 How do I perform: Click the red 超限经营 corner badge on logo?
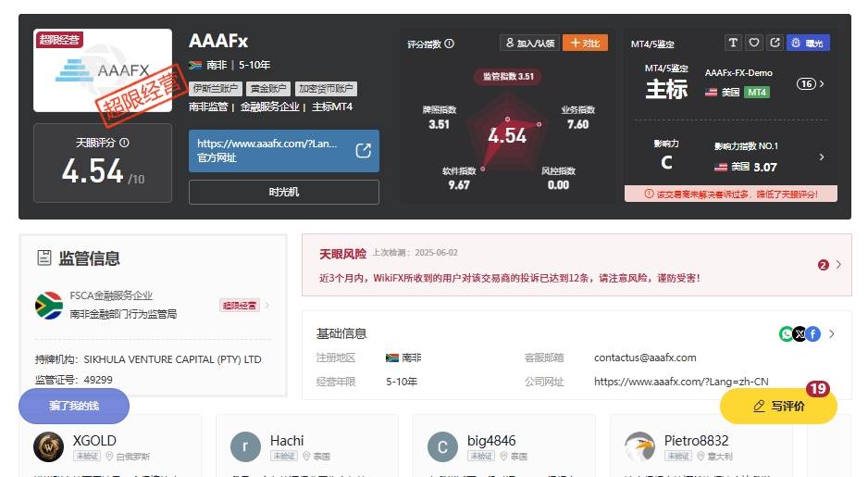(x=60, y=39)
